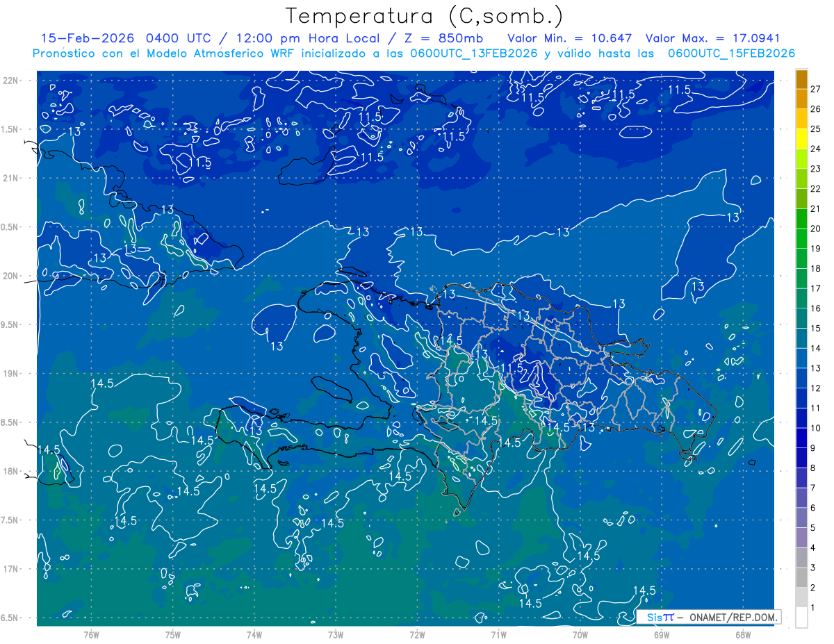
Task: Click the valid-until time "0600UTC_15FEB2026"
Action: [731, 53]
